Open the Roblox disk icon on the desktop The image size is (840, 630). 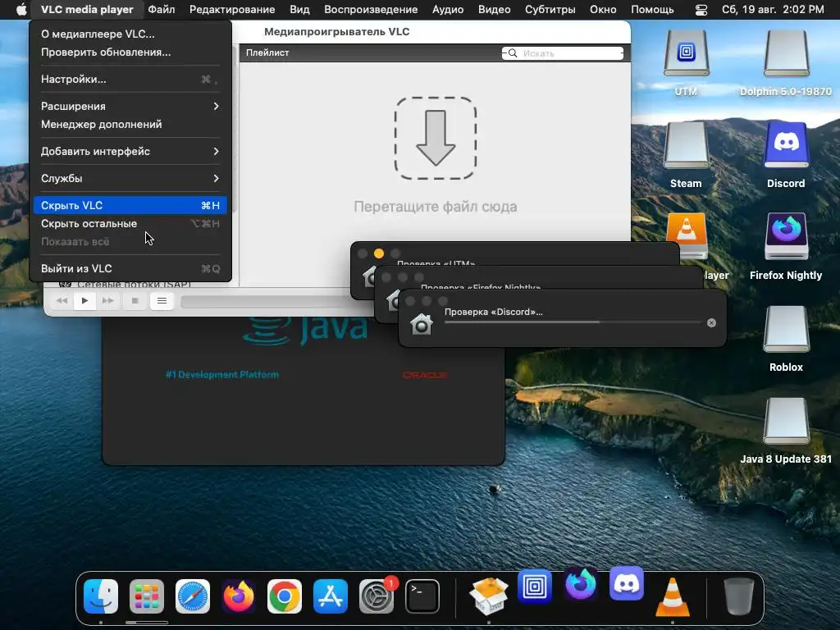coord(786,329)
